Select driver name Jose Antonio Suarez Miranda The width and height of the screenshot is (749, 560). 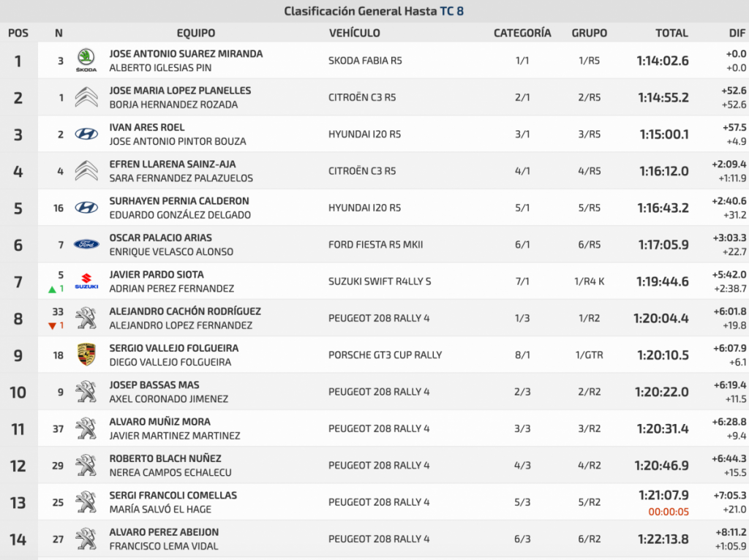coord(186,53)
